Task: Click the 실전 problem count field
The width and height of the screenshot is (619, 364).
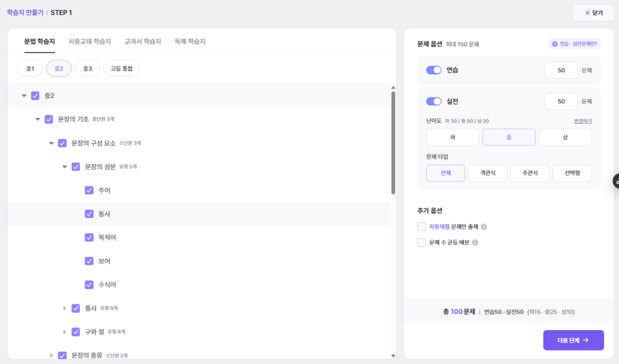Action: (561, 101)
